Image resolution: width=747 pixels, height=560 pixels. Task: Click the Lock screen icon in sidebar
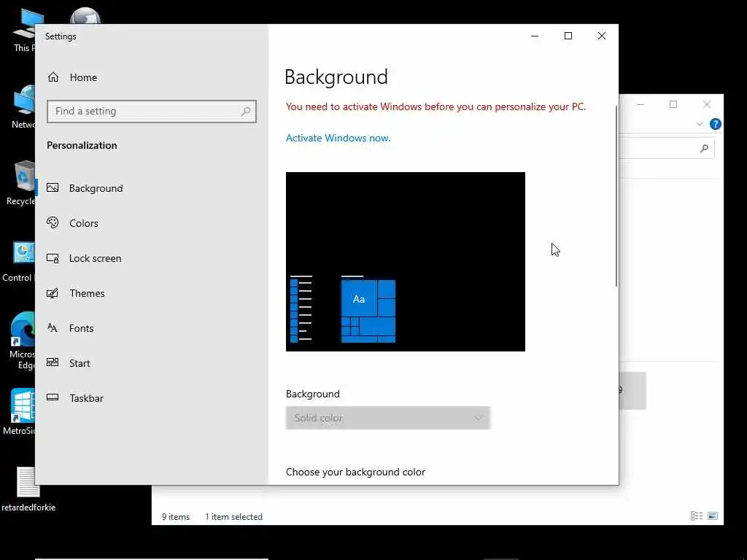[x=53, y=258]
